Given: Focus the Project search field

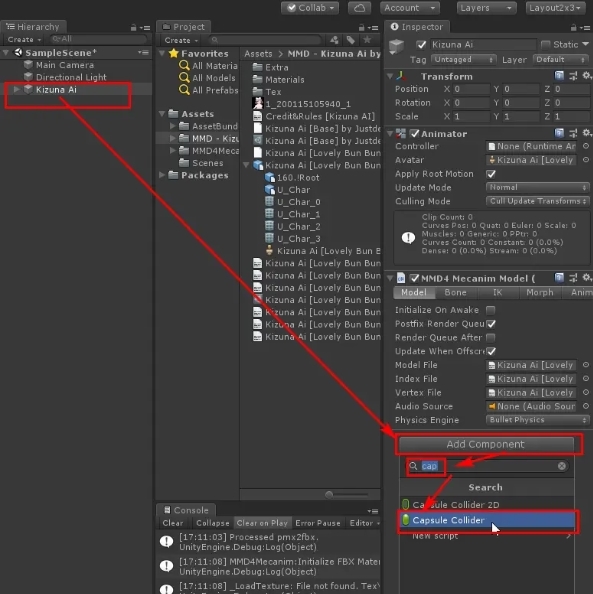Looking at the screenshot, I should pyautogui.click(x=266, y=40).
